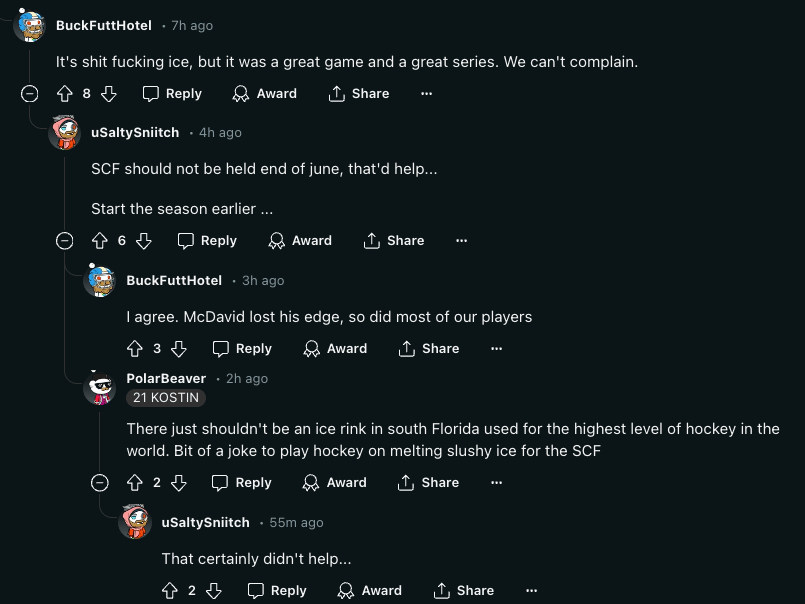Collapse BuckFuttHotel's top comment thread
The width and height of the screenshot is (805, 604).
(29, 93)
